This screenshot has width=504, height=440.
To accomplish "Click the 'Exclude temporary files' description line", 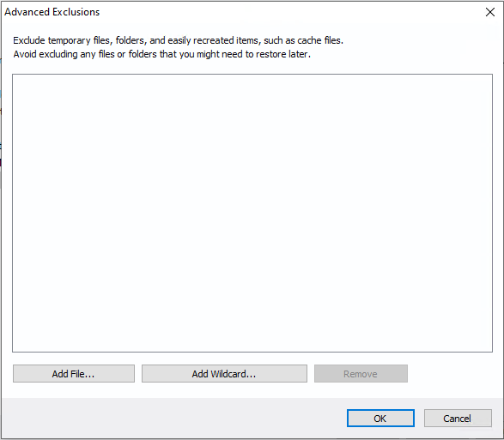I will [178, 40].
